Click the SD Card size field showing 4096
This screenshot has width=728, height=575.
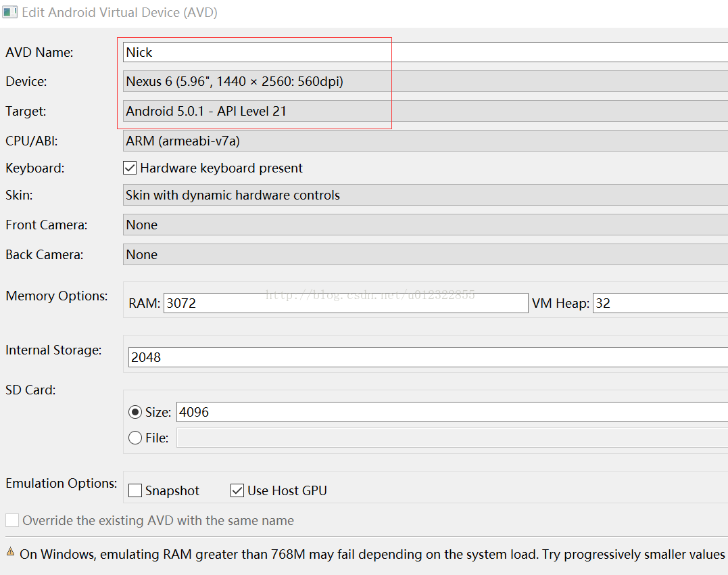tap(452, 412)
